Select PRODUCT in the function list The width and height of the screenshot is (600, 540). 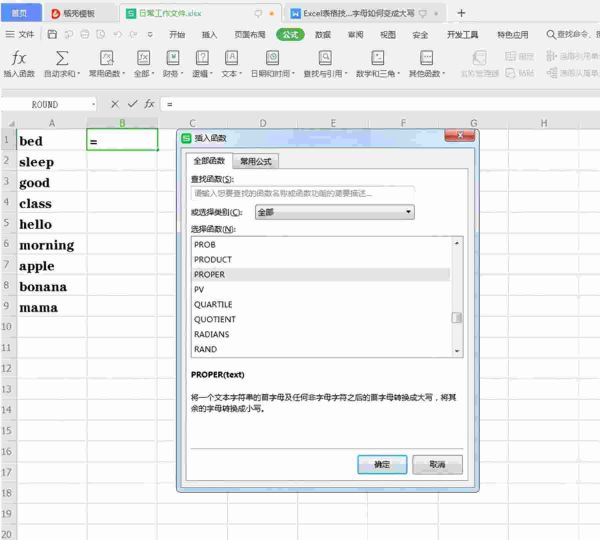tap(321, 259)
